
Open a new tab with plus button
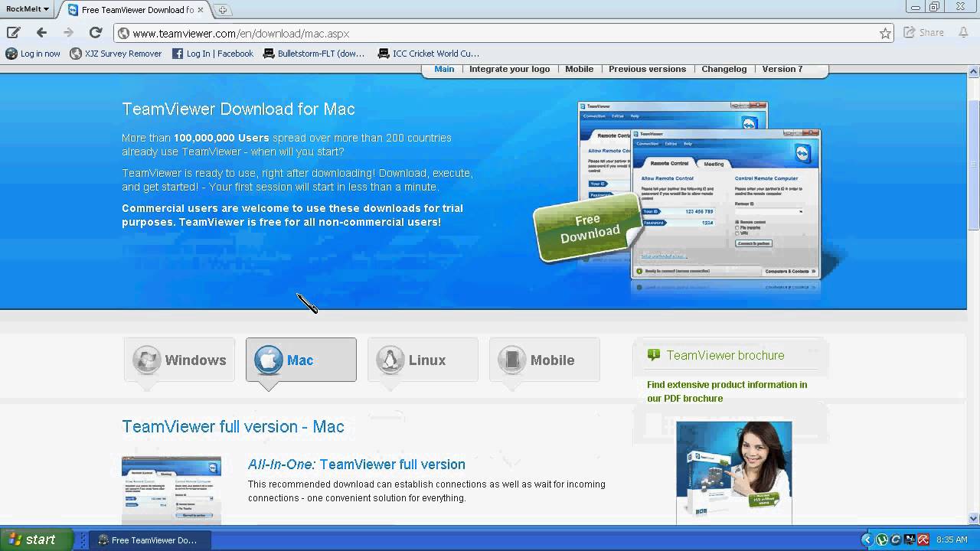pos(222,10)
